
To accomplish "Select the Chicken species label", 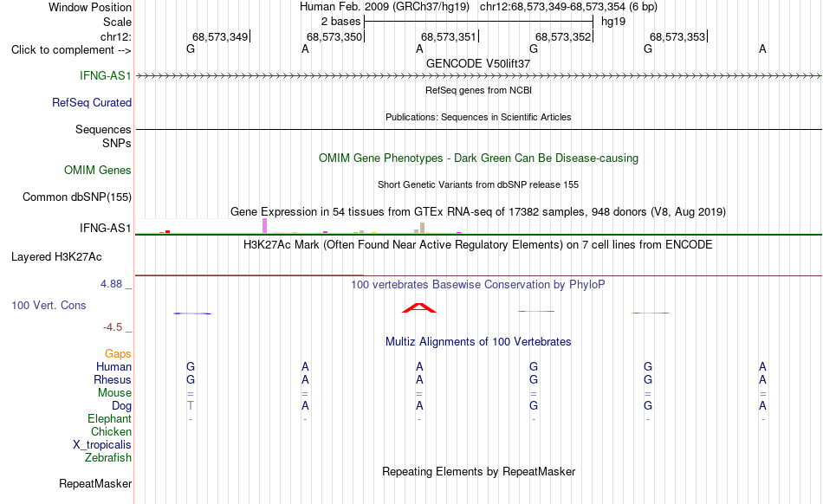I will (111, 431).
